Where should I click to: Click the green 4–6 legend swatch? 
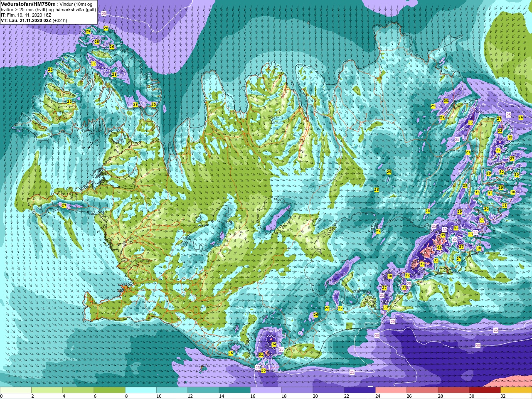[78, 390]
